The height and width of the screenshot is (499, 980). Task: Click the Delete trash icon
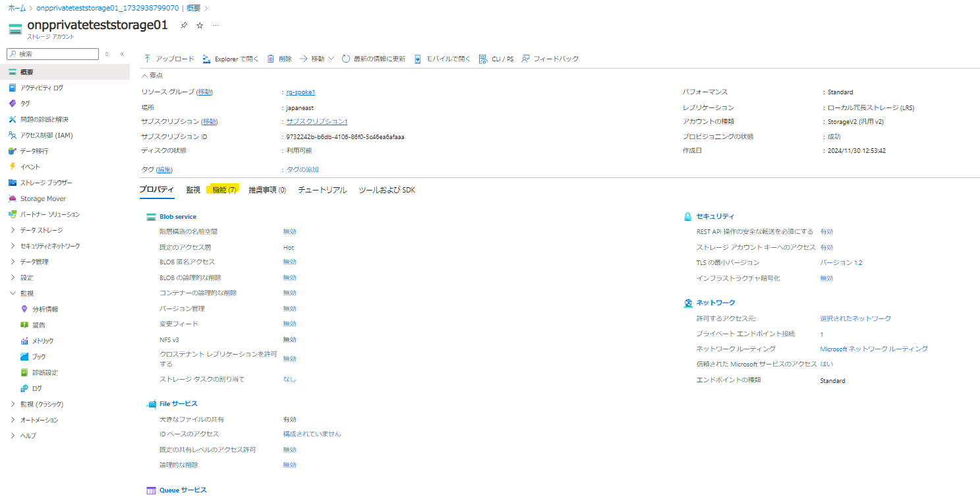point(270,59)
